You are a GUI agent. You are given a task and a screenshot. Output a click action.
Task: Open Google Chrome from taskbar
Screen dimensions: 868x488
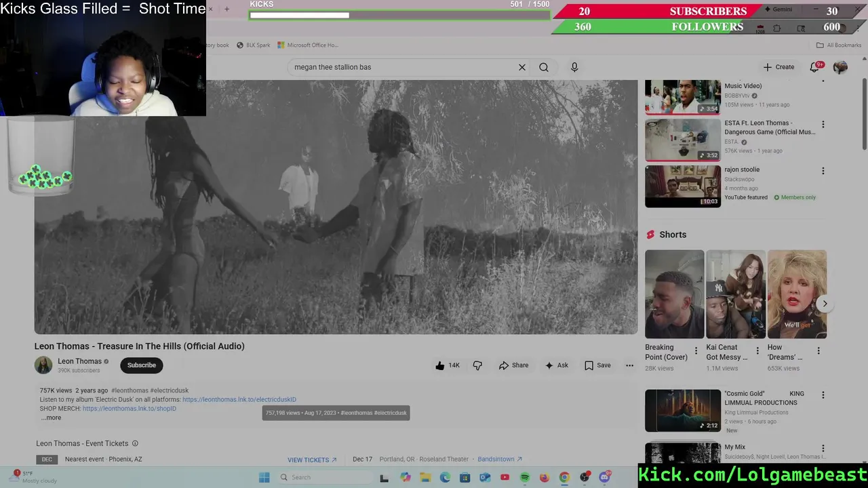[564, 477]
